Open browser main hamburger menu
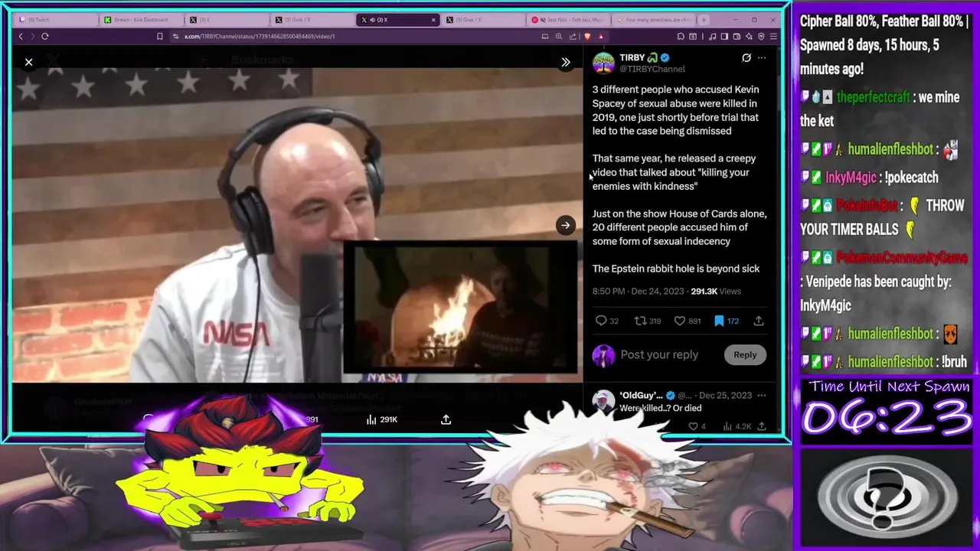 coord(773,36)
